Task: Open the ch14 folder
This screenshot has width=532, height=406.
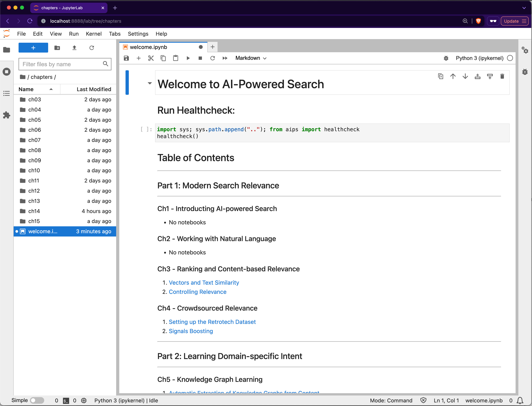Action: coord(34,211)
